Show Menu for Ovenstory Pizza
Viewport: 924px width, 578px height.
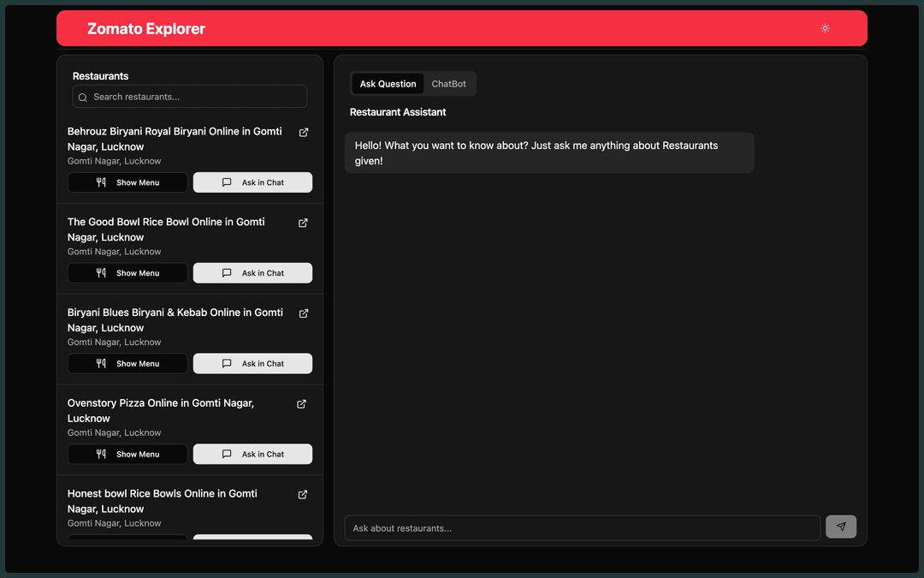(127, 454)
